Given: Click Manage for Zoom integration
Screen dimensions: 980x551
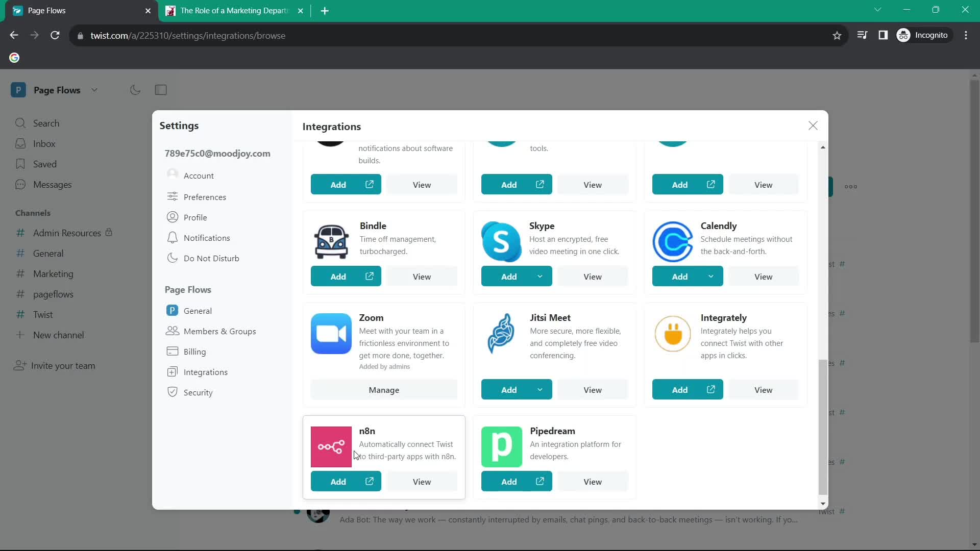Looking at the screenshot, I should (384, 390).
